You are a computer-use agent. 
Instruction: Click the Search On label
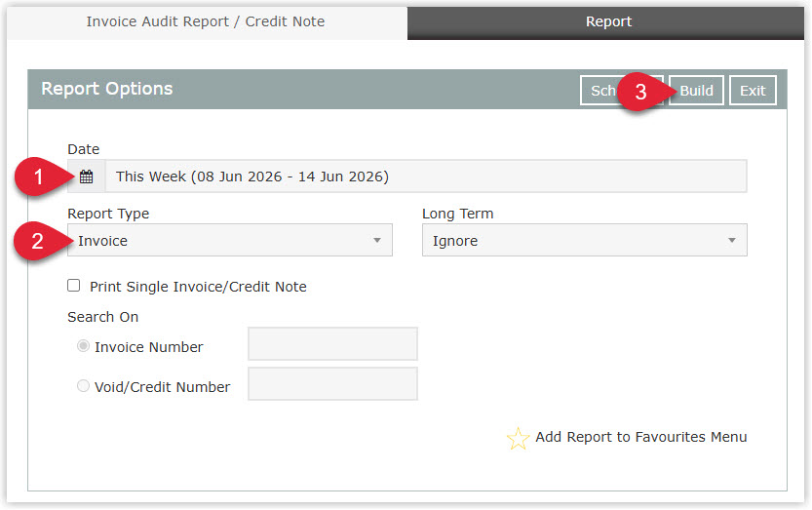click(103, 317)
